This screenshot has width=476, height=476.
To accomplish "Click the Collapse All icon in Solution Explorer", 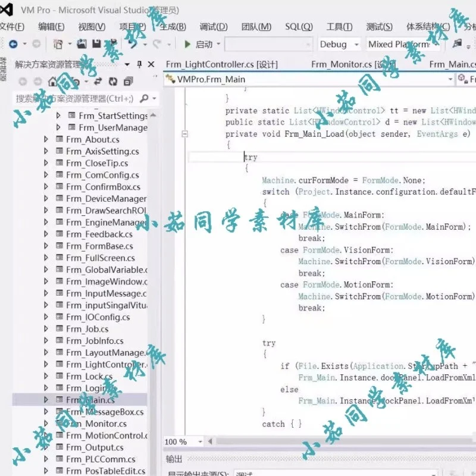I will point(129,82).
